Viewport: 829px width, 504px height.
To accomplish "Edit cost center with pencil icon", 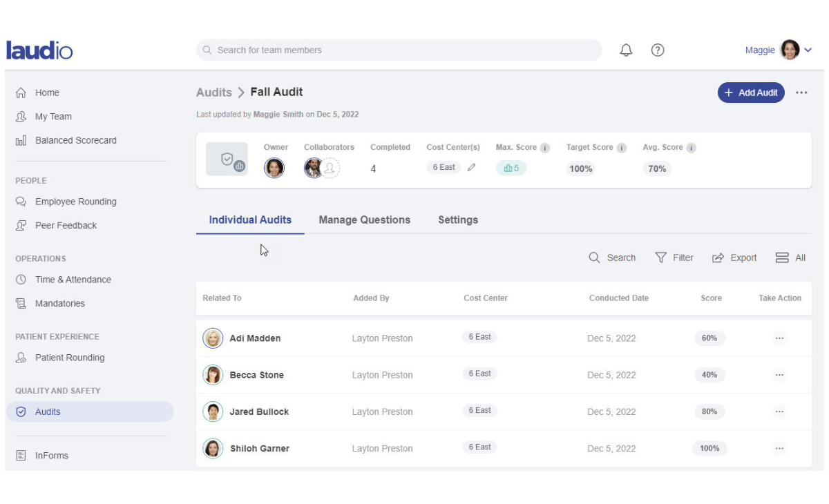I will [x=472, y=167].
